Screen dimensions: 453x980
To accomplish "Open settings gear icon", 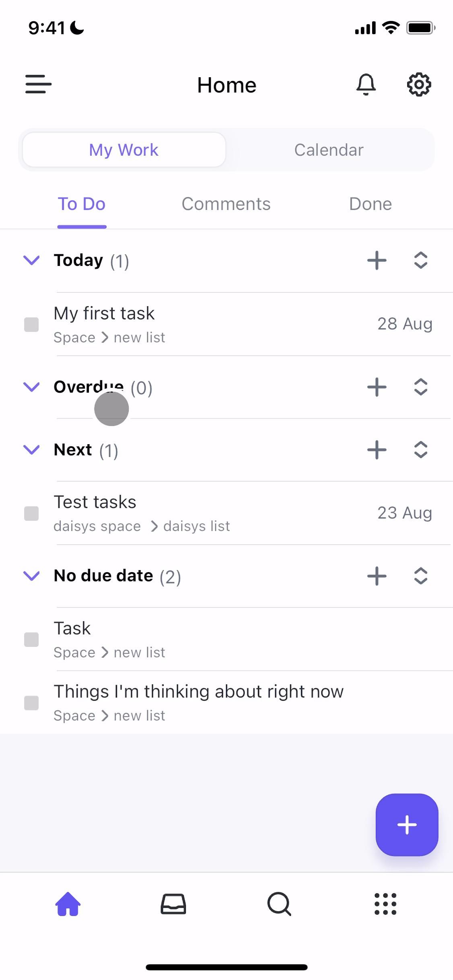I will pyautogui.click(x=419, y=84).
